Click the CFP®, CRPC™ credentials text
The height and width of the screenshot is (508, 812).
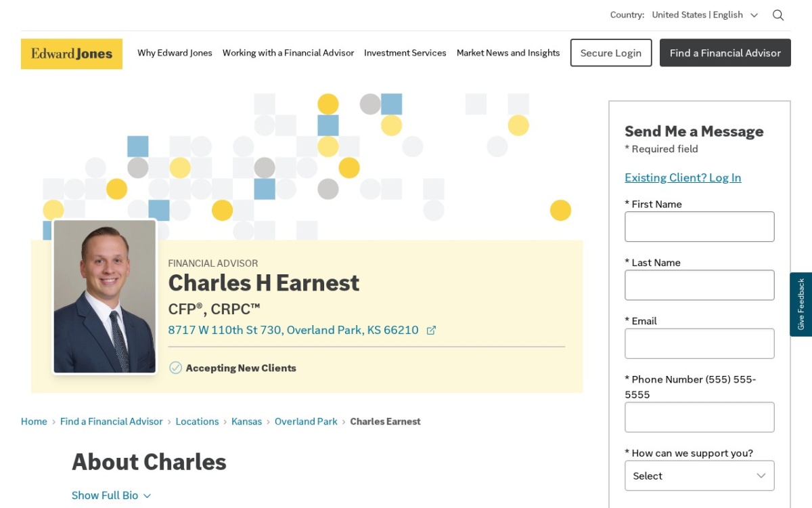tap(214, 309)
